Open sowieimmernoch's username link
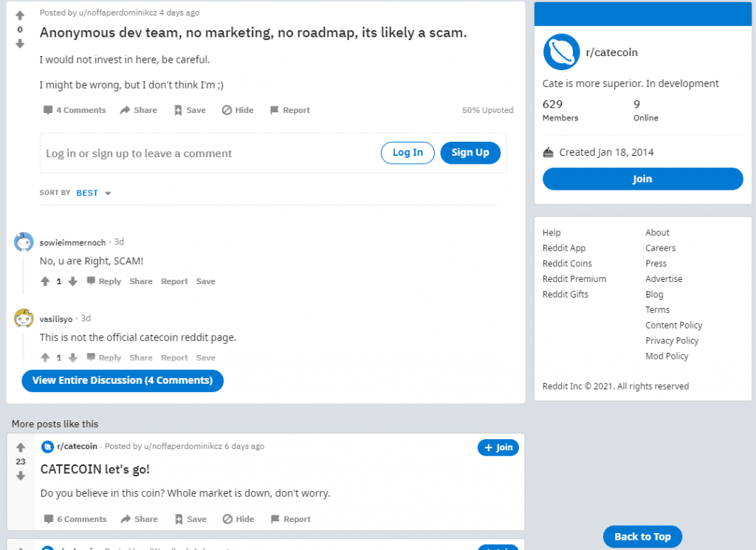 coord(72,242)
